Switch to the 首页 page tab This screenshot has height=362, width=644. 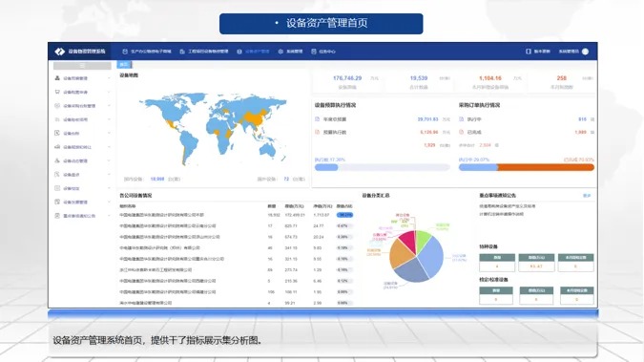click(124, 65)
